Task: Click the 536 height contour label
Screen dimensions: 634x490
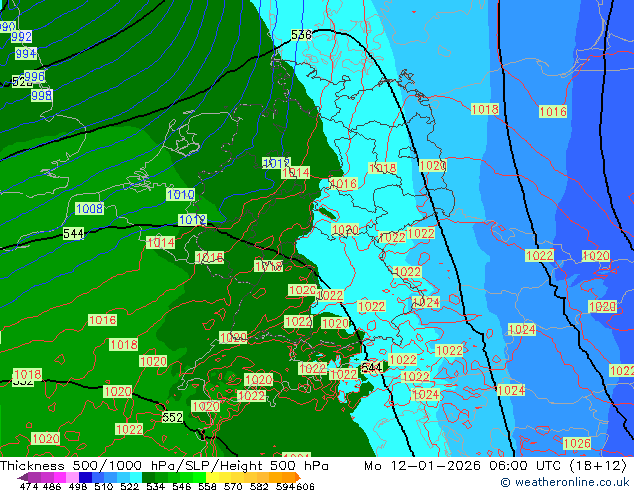Action: click(x=301, y=35)
